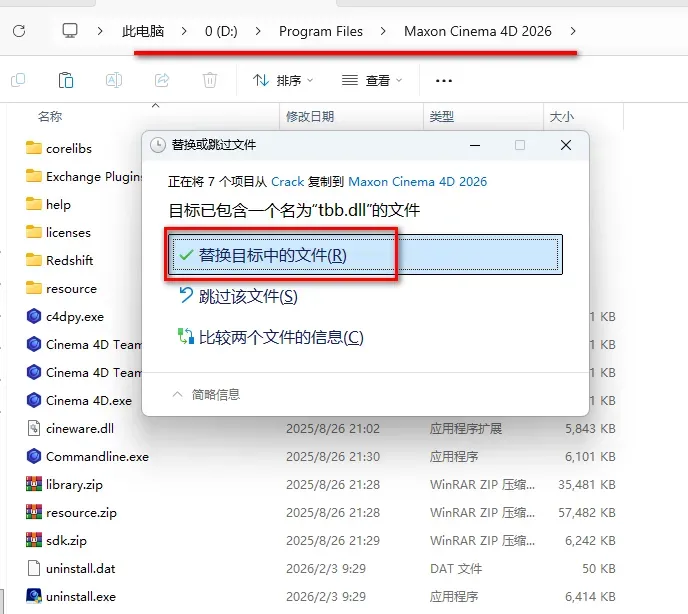This screenshot has width=688, height=614.
Task: Click the sdk.zip WinRAR icon
Action: click(34, 540)
